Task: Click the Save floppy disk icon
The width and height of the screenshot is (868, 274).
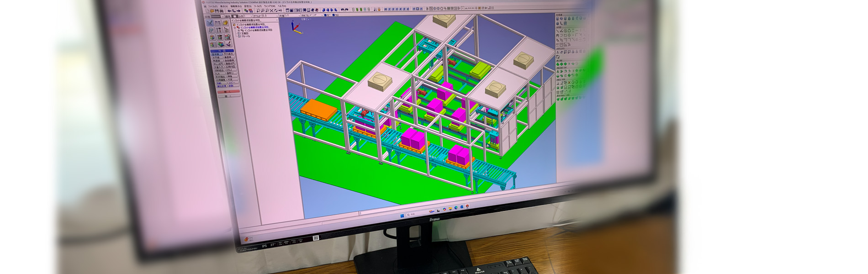Action: [218, 11]
